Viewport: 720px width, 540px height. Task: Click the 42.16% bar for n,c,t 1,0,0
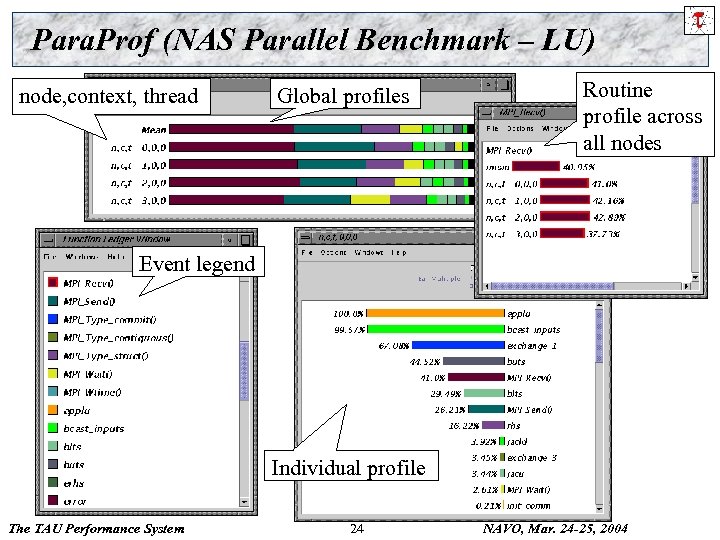pos(564,200)
